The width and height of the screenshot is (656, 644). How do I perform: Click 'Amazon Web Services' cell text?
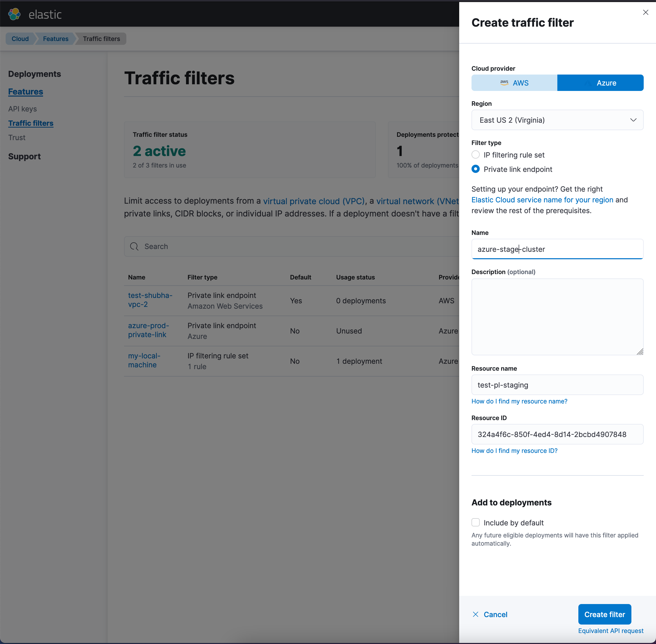(x=225, y=306)
